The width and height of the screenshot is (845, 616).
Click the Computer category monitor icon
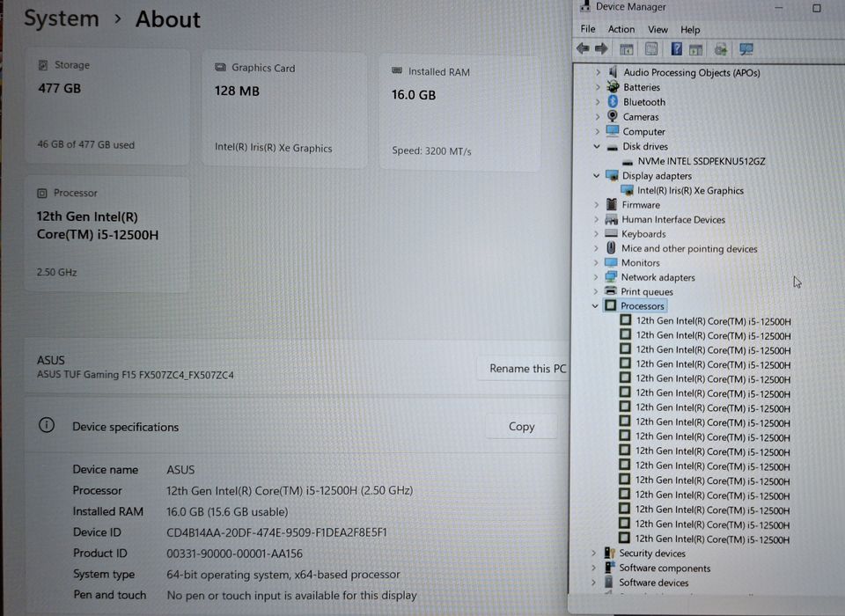(x=613, y=131)
